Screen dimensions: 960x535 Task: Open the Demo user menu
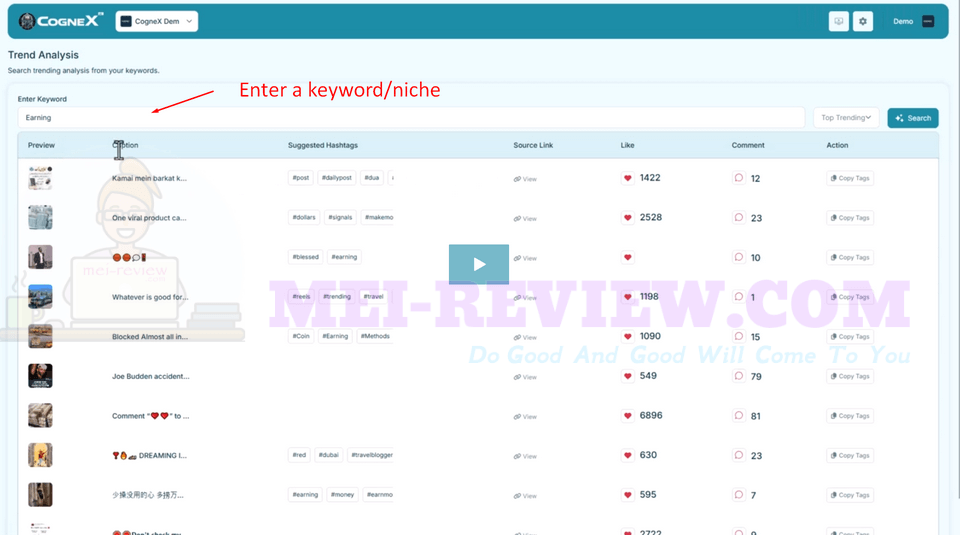click(x=913, y=21)
